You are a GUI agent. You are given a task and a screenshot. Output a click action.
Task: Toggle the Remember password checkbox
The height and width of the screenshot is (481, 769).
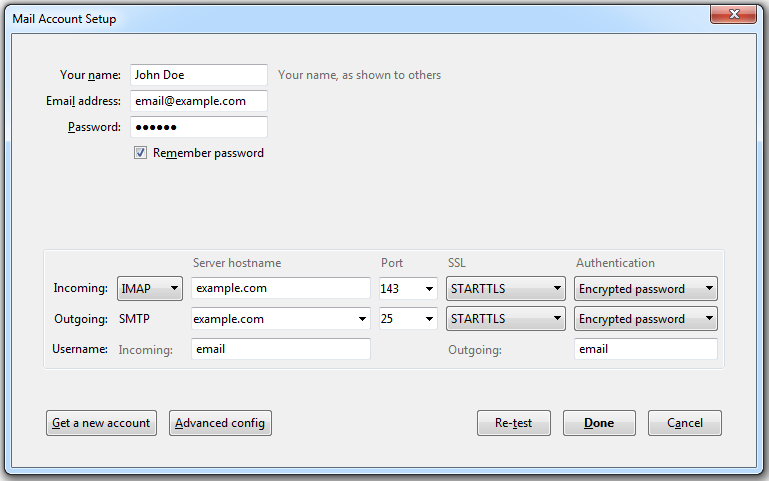tap(141, 153)
